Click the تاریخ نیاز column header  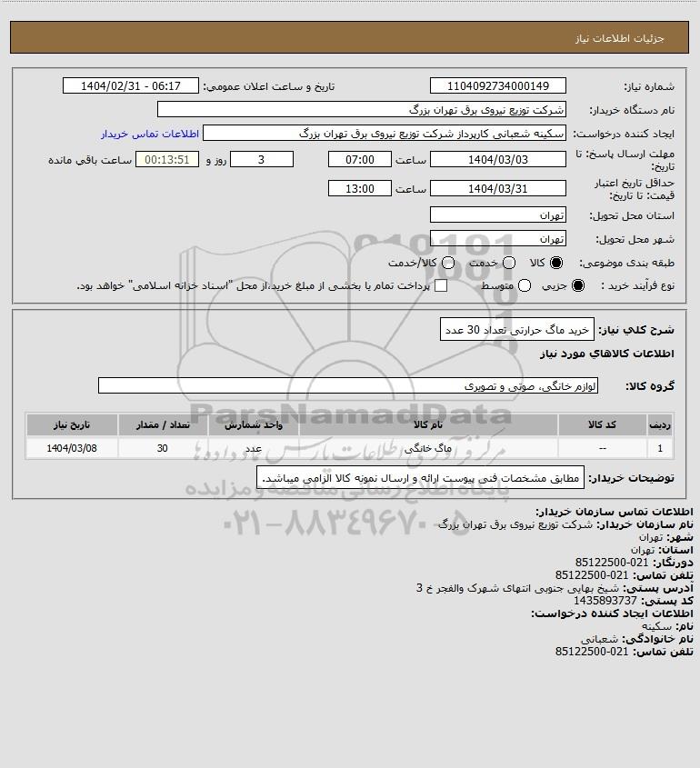tap(72, 424)
